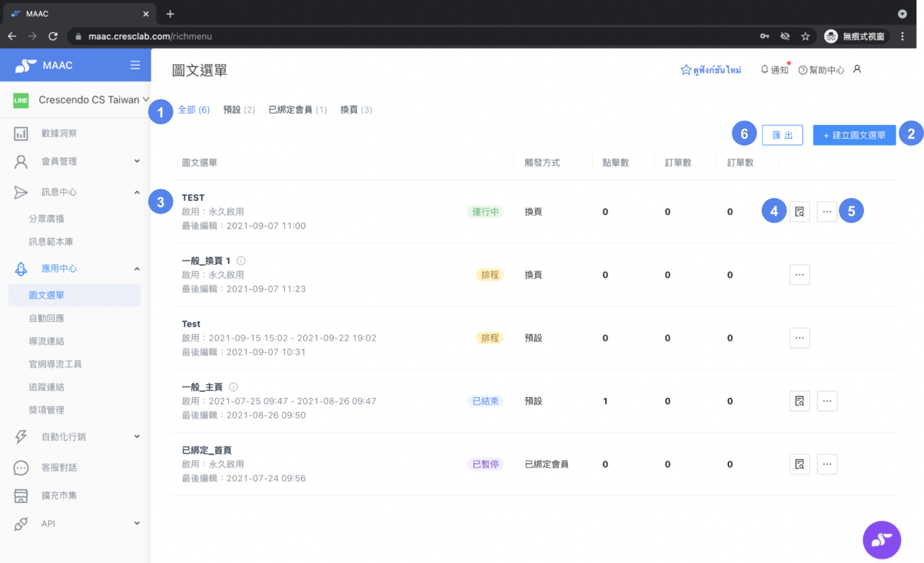This screenshot has height=563, width=924.
Task: Click the 觸發方式 column header
Action: pyautogui.click(x=542, y=163)
